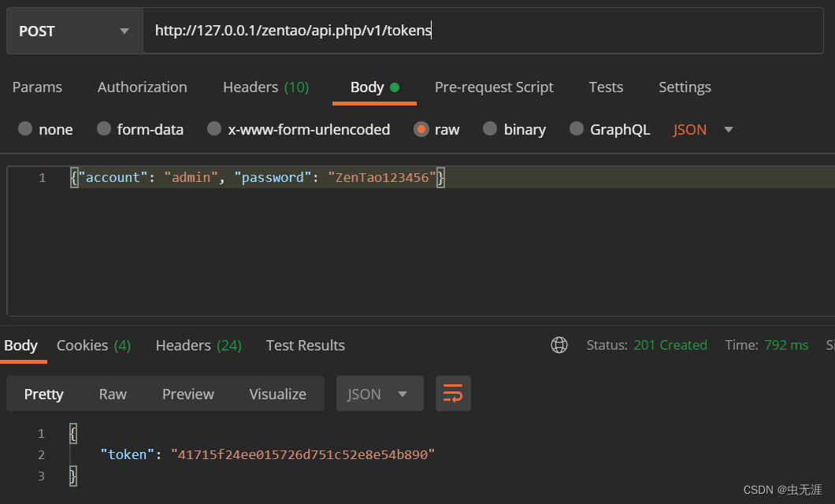Select the none body type option
Image resolution: width=835 pixels, height=504 pixels.
click(x=25, y=129)
